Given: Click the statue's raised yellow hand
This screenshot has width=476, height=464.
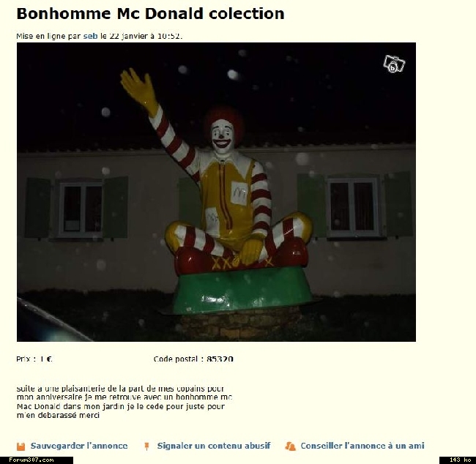Looking at the screenshot, I should click(140, 89).
